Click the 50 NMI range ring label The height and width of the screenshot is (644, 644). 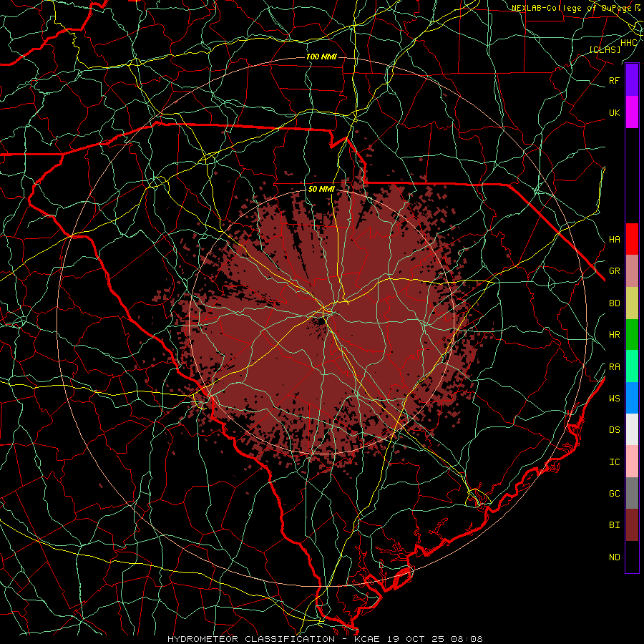click(321, 189)
